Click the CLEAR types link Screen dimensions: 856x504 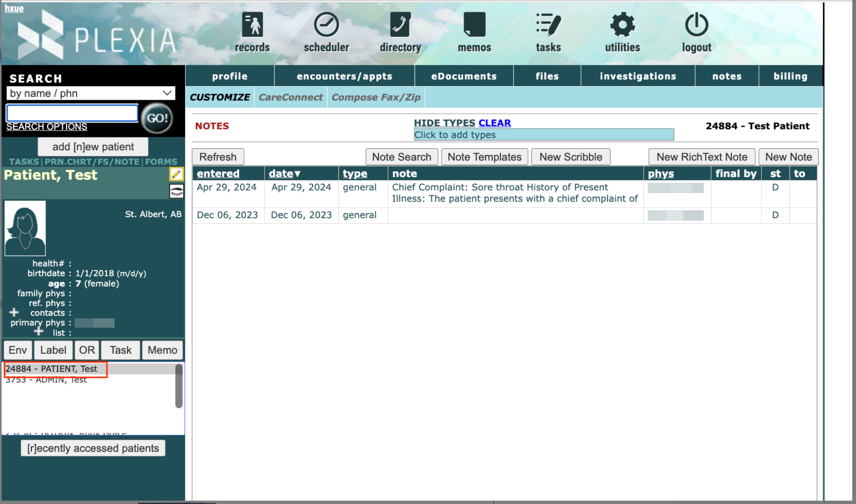[495, 123]
